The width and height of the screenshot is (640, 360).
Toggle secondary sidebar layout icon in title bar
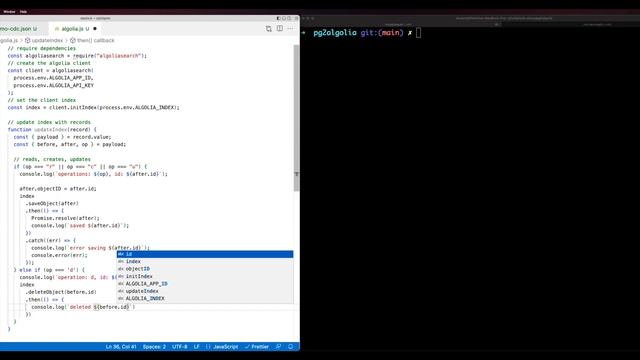pos(289,18)
